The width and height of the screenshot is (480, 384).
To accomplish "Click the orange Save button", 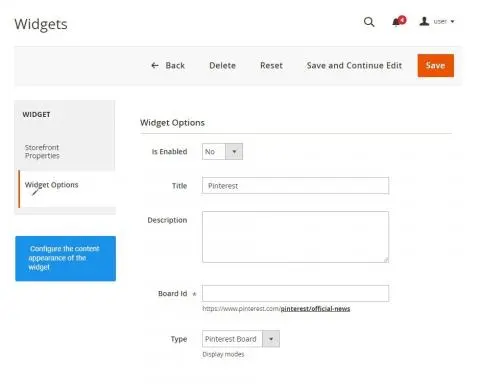I will click(435, 66).
